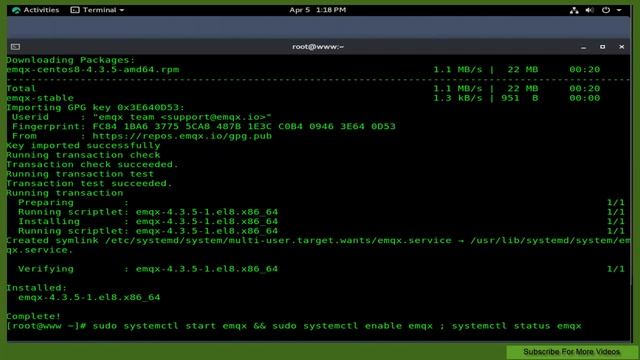Click the text 'Transaction check succeeded.'
640x360 pixels.
(93, 164)
